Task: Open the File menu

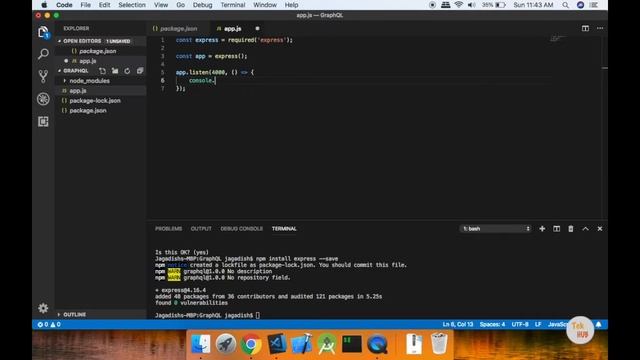Action: tap(86, 5)
